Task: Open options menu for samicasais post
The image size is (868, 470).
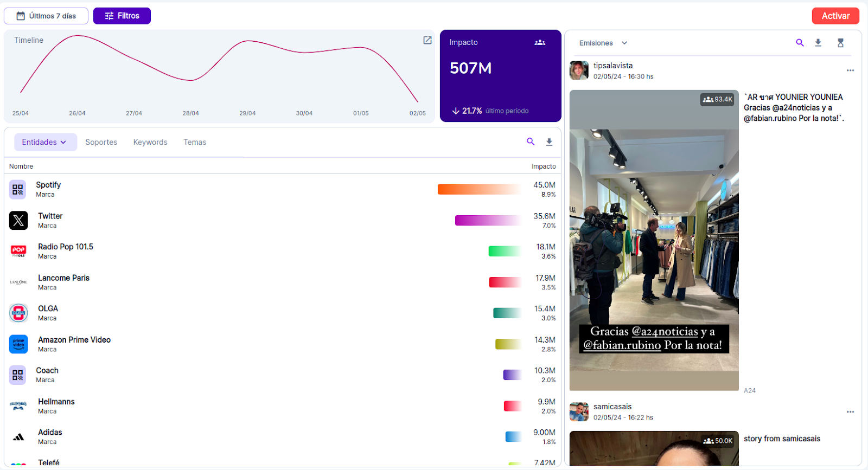Action: pyautogui.click(x=850, y=412)
